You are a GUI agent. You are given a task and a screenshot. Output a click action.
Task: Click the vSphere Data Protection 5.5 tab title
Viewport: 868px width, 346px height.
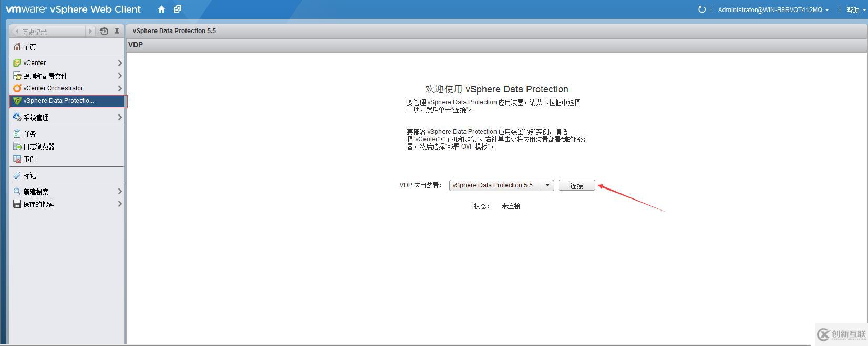click(x=174, y=31)
